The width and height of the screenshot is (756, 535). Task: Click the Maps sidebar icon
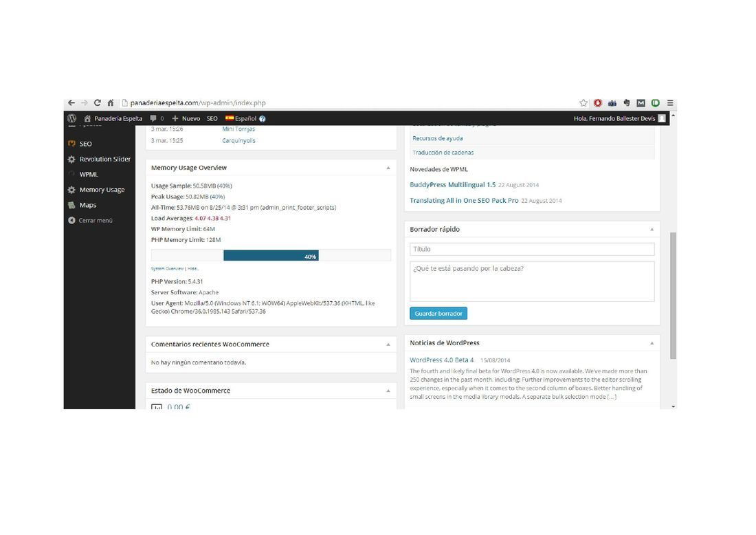pos(71,205)
